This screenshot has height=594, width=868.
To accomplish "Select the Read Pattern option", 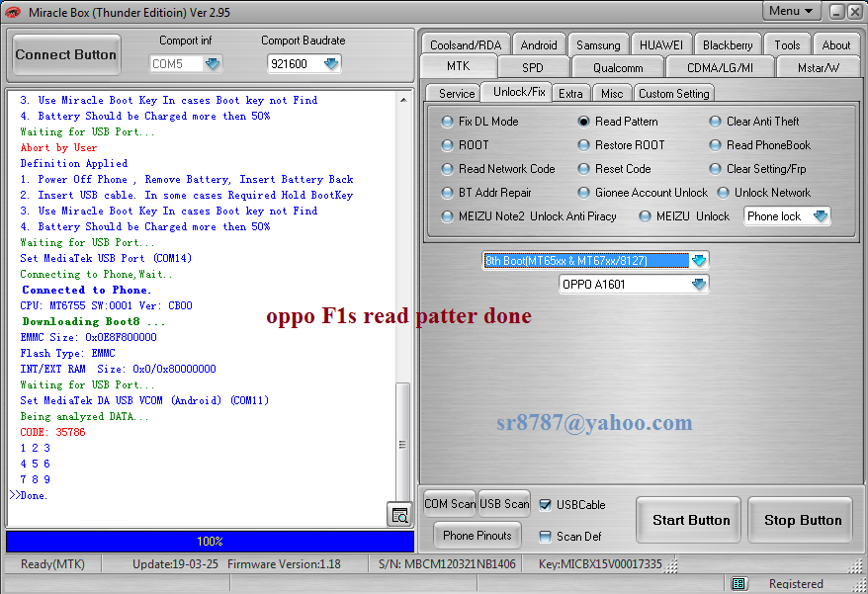I will (583, 122).
